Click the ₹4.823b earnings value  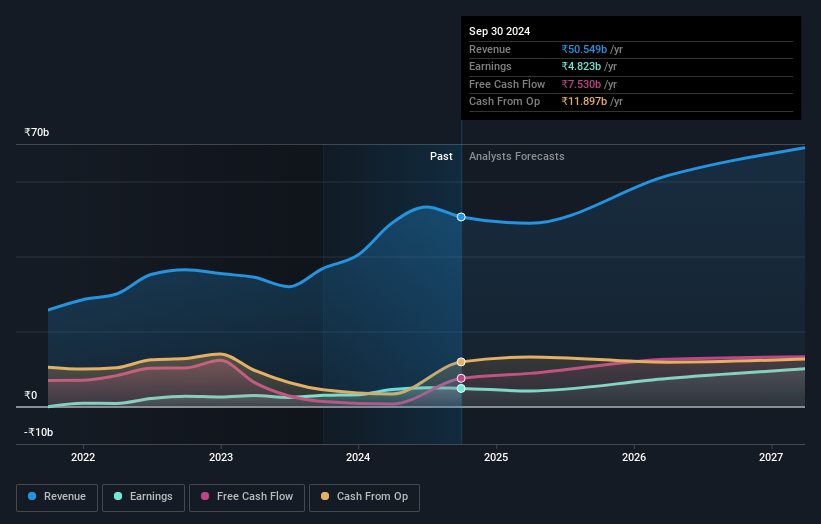[581, 66]
